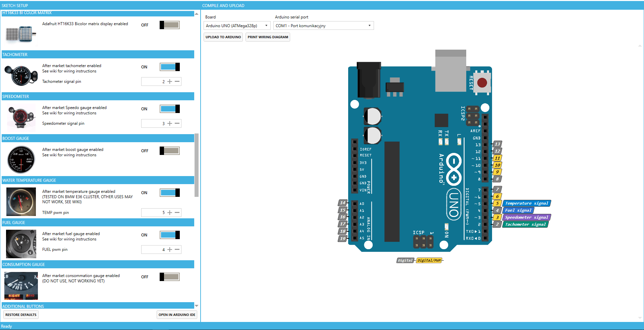Click the red RESET button on Arduino board
This screenshot has width=644, height=330.
point(482,82)
